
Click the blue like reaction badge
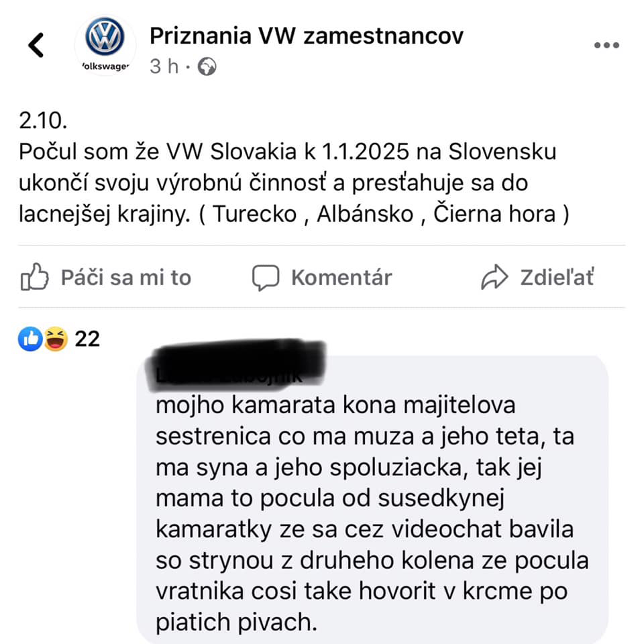point(30,339)
